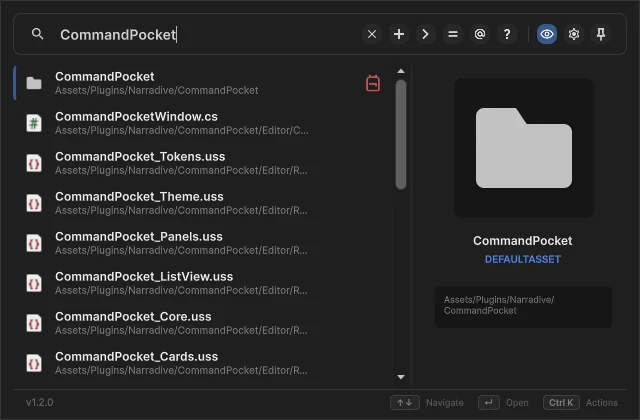
Task: Select CommandPocket_Cards.uss result
Action: click(202, 363)
